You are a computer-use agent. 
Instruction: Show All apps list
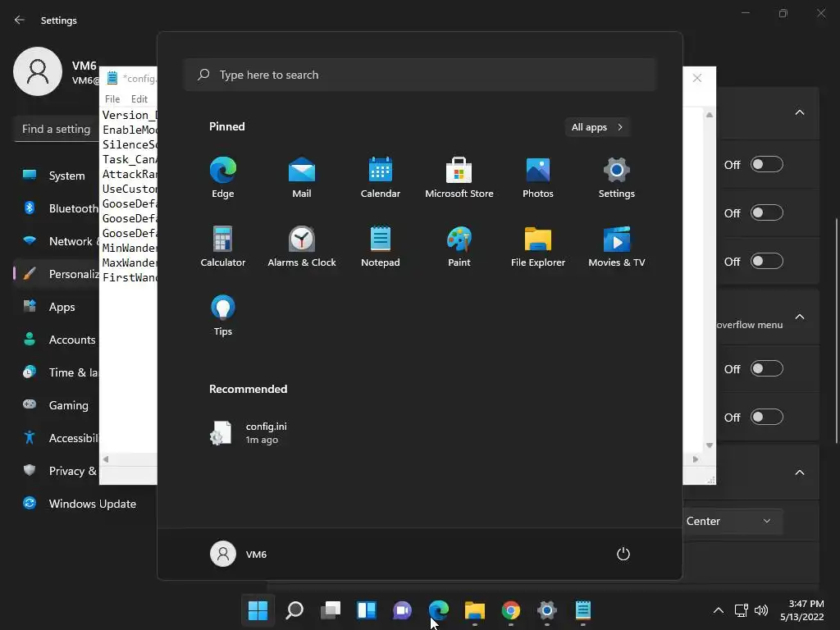(x=597, y=127)
